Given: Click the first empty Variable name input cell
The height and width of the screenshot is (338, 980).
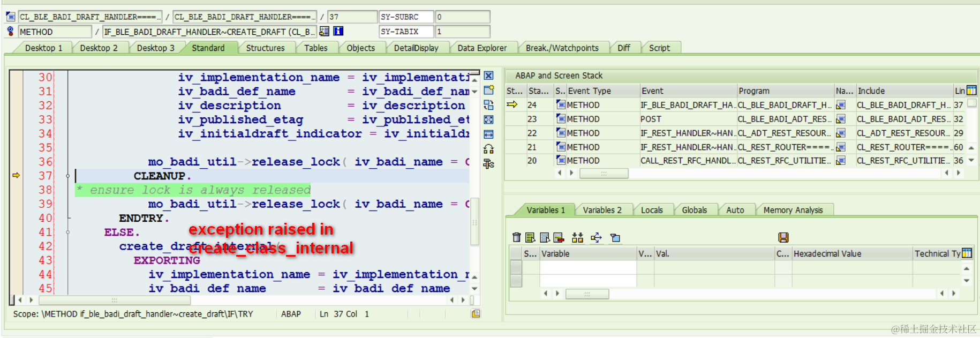Looking at the screenshot, I should [x=588, y=267].
